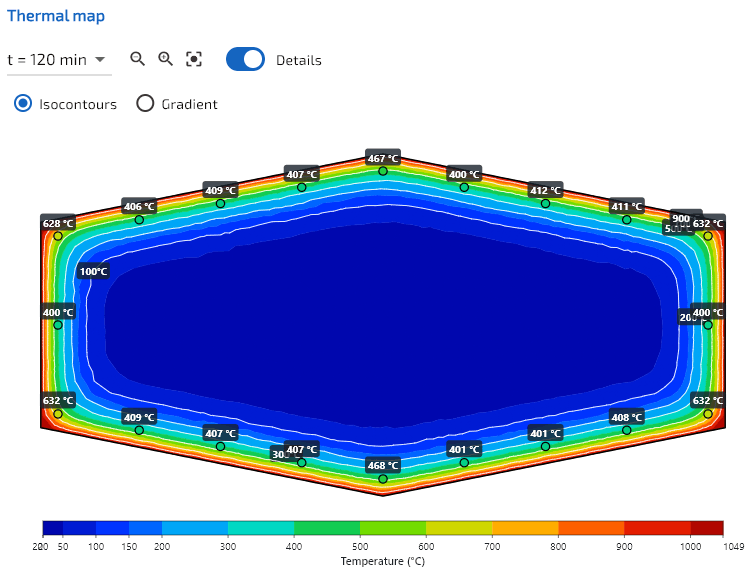Click the 409 °C marker on lower left edge
The image size is (756, 575).
139,430
